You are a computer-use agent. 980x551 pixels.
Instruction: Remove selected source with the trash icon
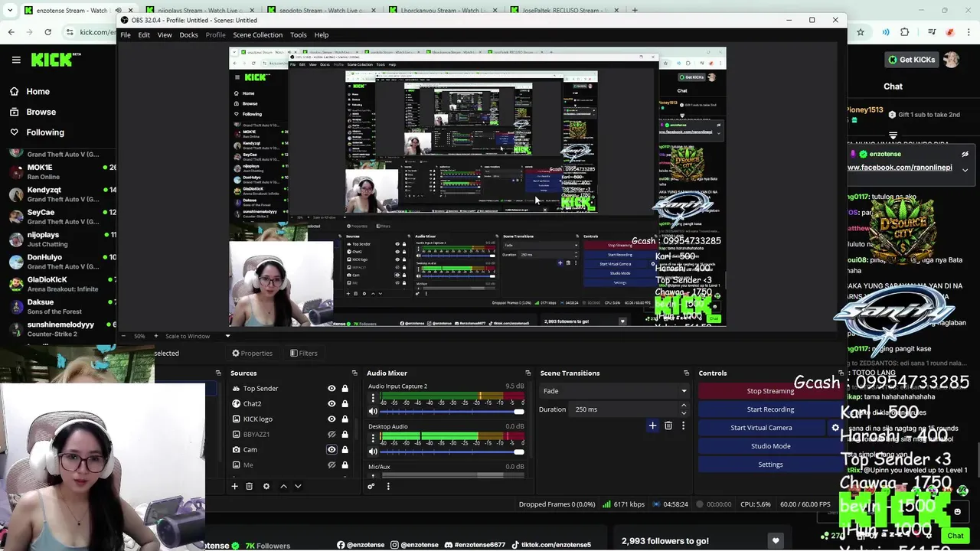(x=249, y=486)
